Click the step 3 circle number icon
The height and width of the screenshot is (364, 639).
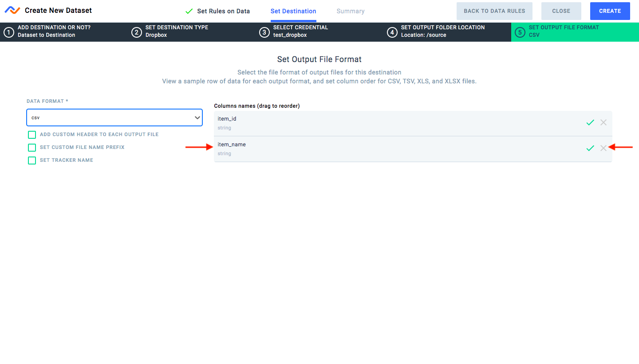[264, 32]
